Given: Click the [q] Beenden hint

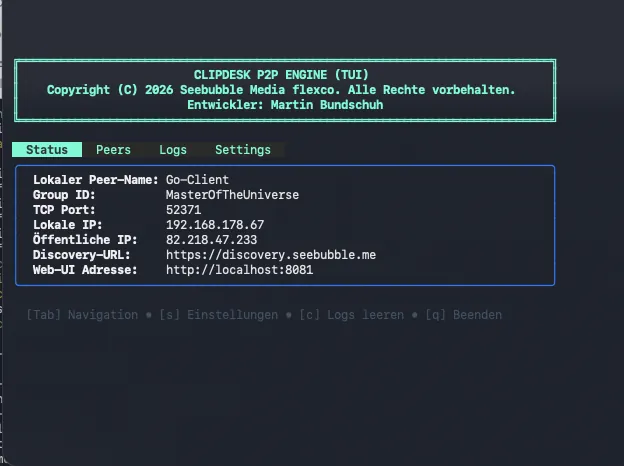Looking at the screenshot, I should pos(464,315).
